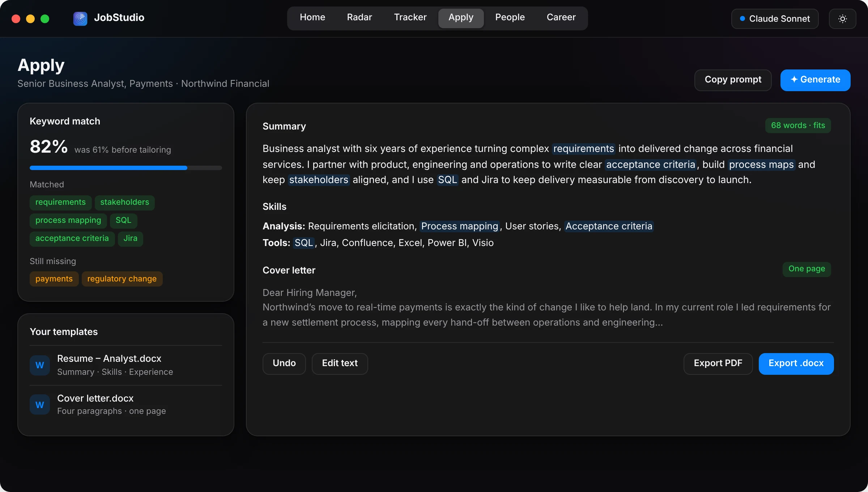Select the Resume – Analyst.docx template
Viewport: 868px width, 492px height.
point(126,365)
